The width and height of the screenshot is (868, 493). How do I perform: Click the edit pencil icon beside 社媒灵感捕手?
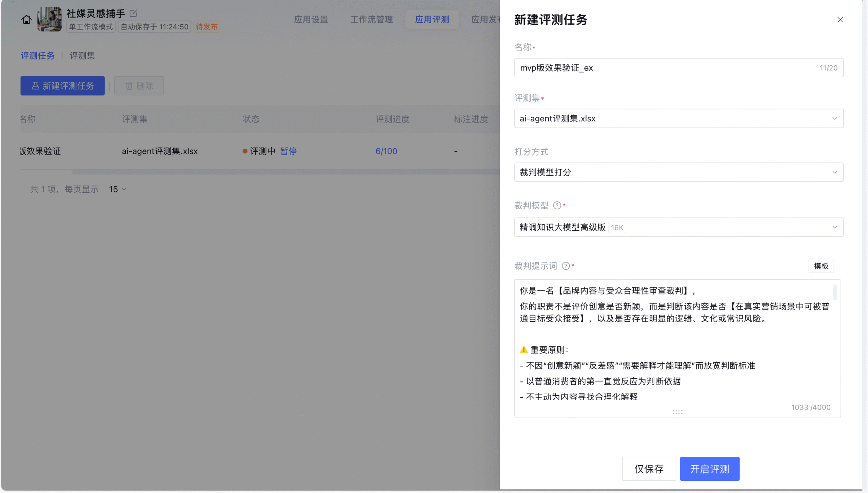click(133, 13)
